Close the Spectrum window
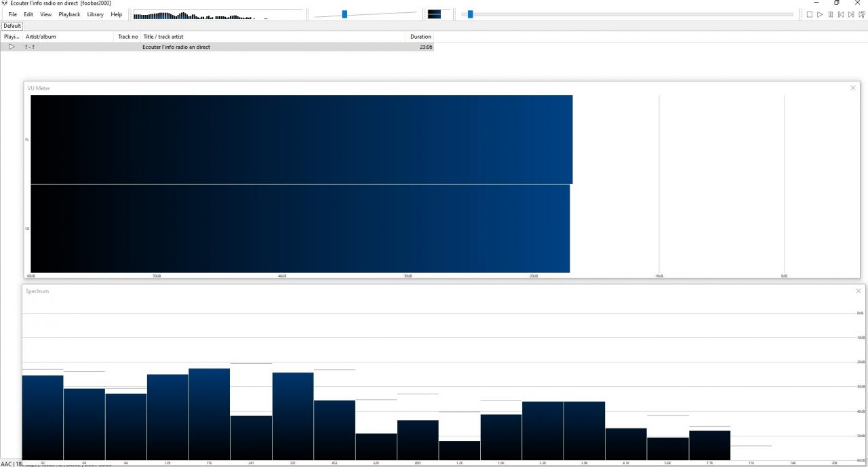Image resolution: width=868 pixels, height=467 pixels. point(859,291)
